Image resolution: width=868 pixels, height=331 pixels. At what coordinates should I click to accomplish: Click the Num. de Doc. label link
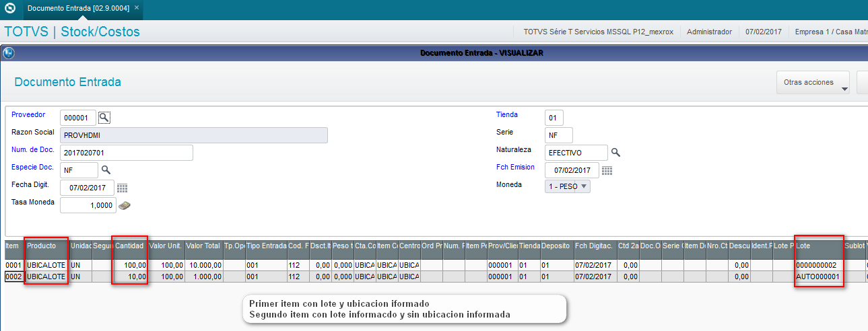(x=33, y=149)
